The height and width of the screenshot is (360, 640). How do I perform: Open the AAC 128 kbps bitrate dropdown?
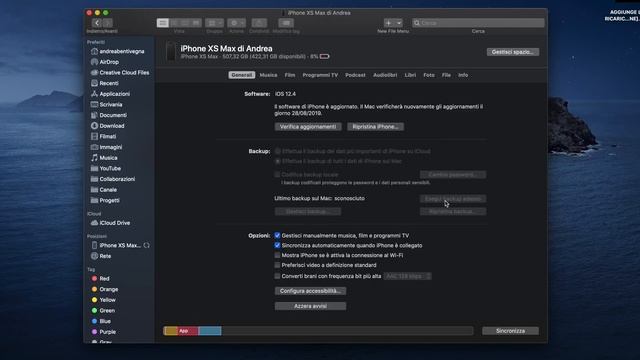(x=407, y=276)
